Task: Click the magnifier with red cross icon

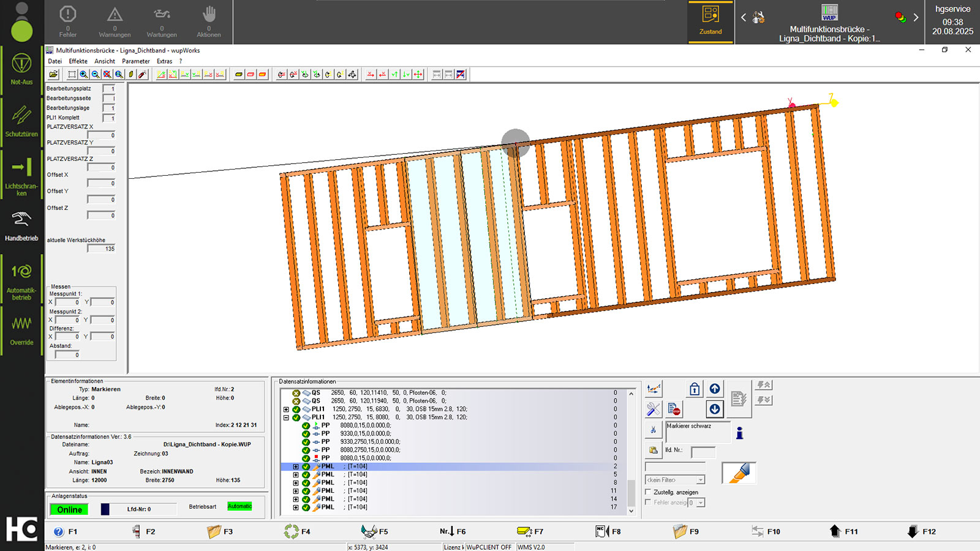Action: 107,75
